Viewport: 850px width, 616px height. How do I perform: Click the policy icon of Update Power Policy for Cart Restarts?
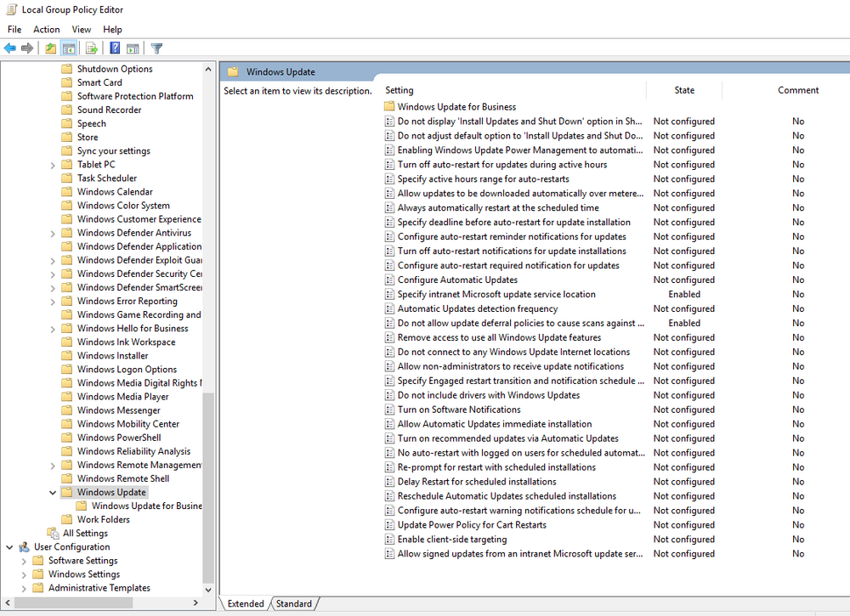(x=389, y=524)
